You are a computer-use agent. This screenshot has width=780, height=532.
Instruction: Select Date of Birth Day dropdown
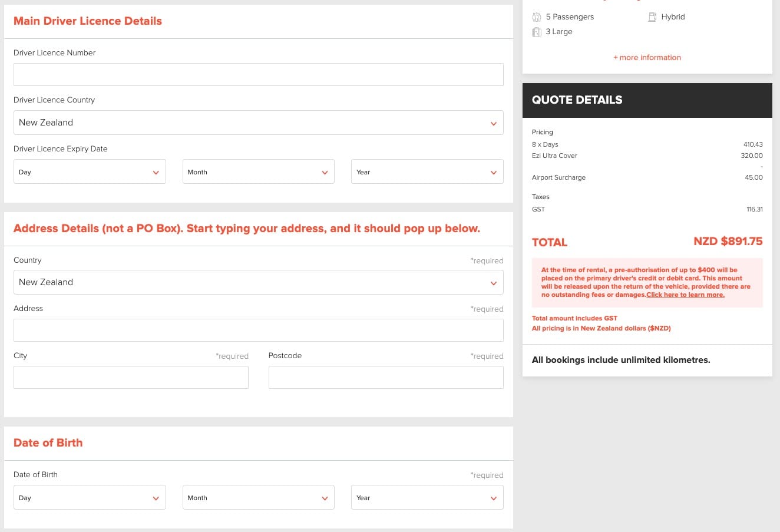90,498
